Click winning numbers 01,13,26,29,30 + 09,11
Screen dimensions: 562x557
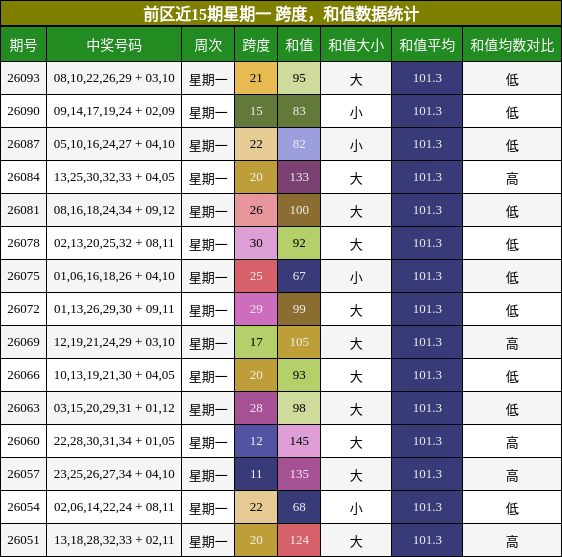click(114, 309)
